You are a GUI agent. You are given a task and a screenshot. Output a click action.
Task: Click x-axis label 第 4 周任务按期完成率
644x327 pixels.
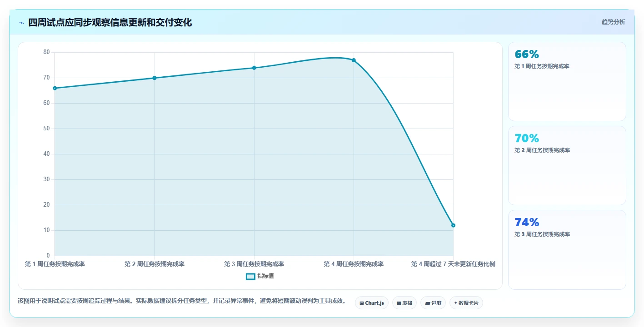pyautogui.click(x=354, y=264)
